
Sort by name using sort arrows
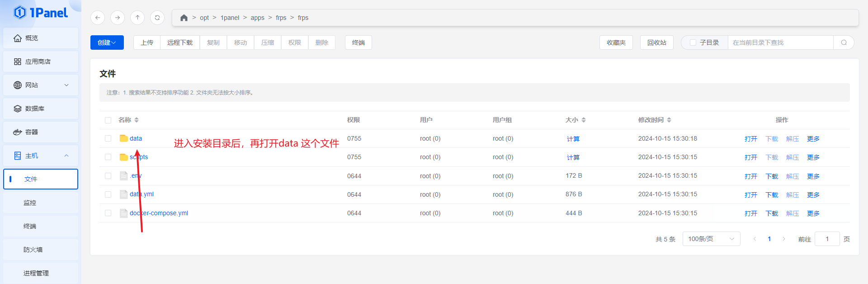[x=137, y=120]
